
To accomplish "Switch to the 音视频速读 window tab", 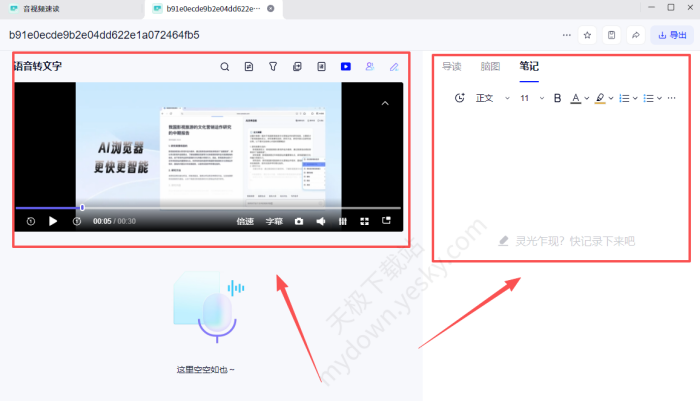I will 41,9.
